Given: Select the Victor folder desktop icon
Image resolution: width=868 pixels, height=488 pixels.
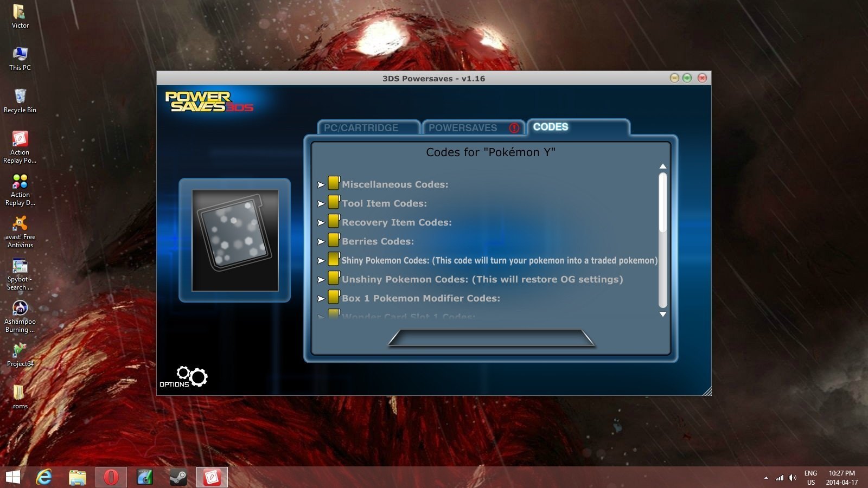Looking at the screenshot, I should point(20,16).
